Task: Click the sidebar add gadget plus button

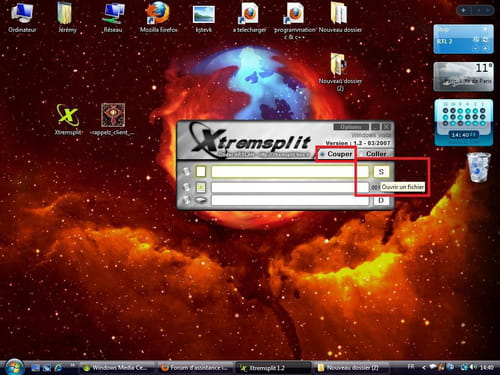Action: click(463, 10)
